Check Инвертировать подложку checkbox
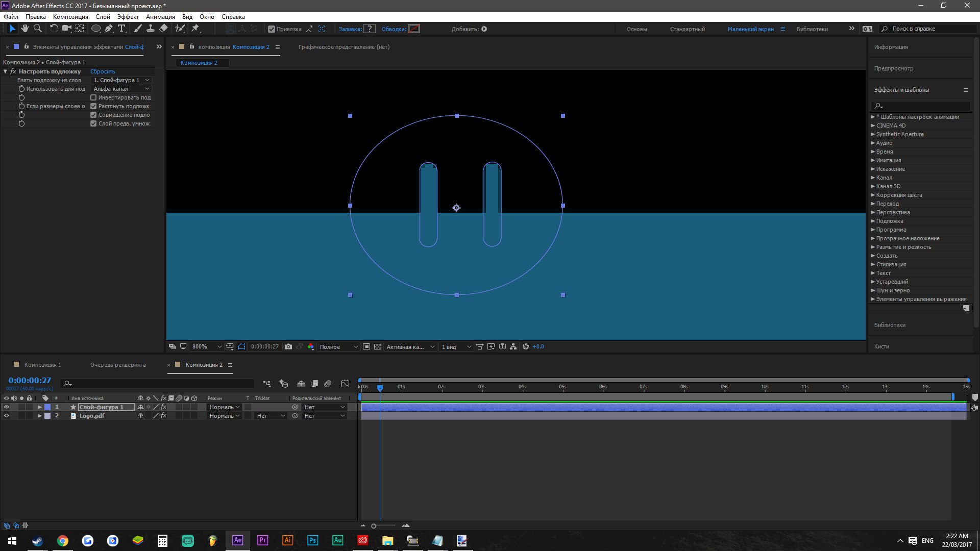This screenshot has width=980, height=551. [93, 97]
